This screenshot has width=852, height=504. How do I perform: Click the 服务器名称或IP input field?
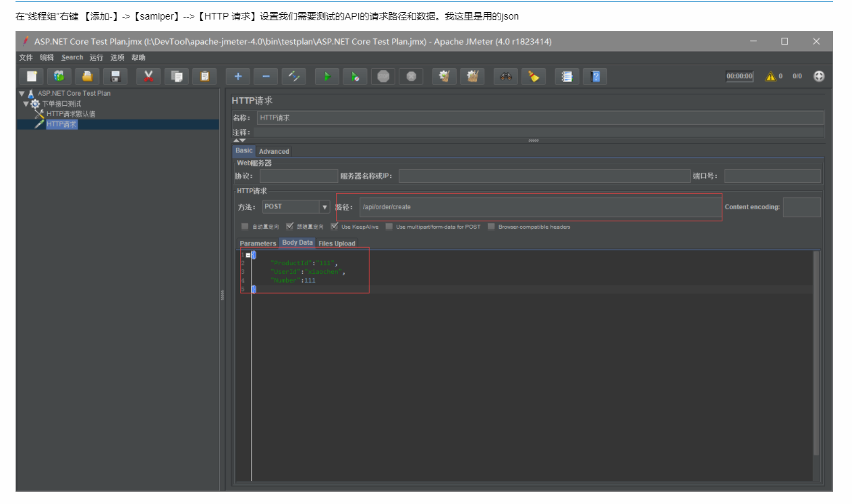pos(544,176)
